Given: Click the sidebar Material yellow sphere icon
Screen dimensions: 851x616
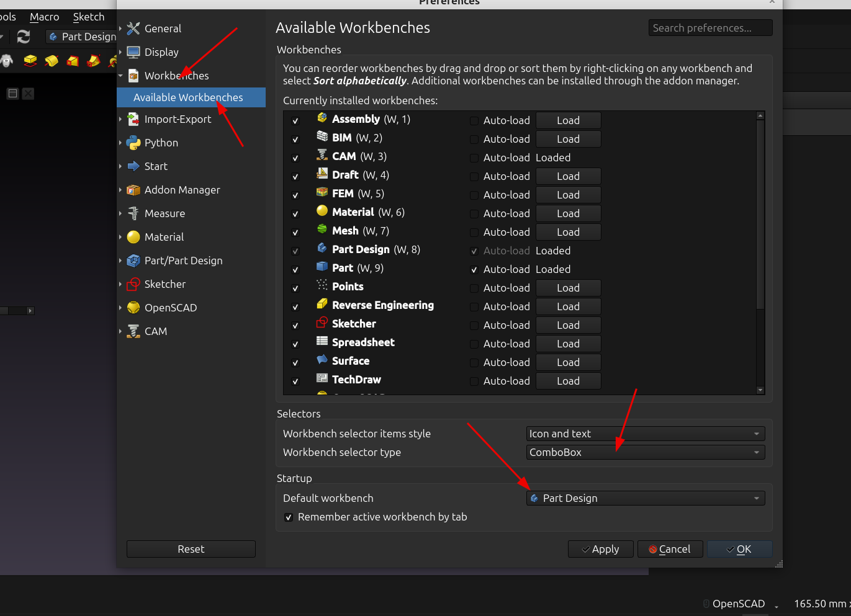Looking at the screenshot, I should [133, 237].
